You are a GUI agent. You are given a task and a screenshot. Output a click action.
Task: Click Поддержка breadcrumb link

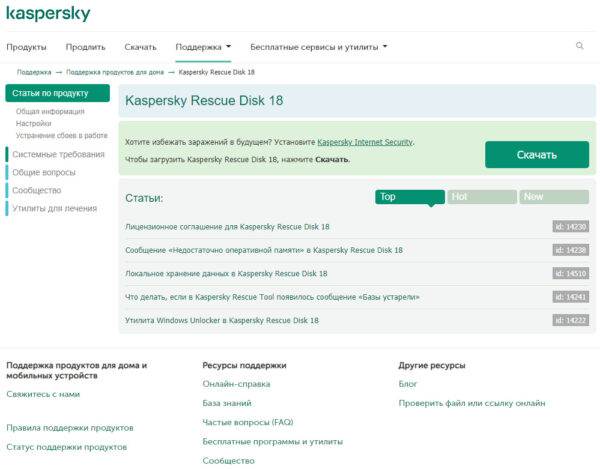point(34,72)
